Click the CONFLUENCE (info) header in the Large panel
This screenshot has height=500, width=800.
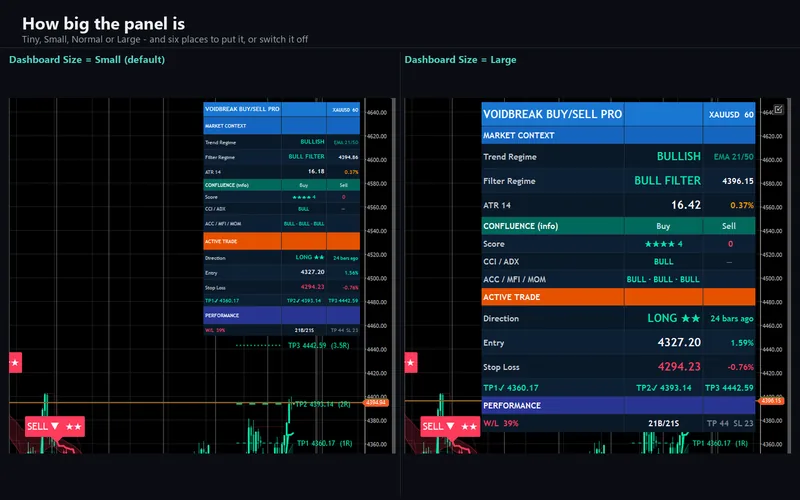click(520, 226)
